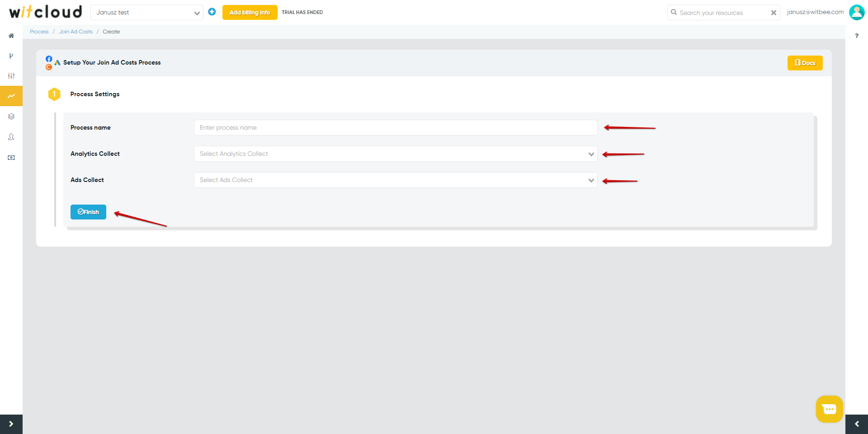Go to the Process breadcrumb link
Screen dimensions: 868x434
pyautogui.click(x=39, y=32)
